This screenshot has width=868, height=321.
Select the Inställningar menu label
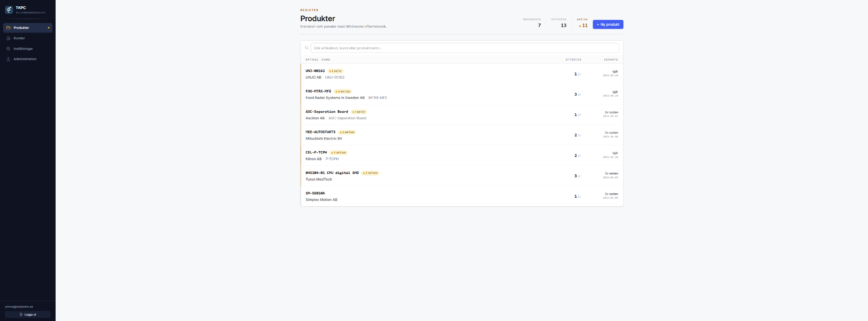coord(23,49)
